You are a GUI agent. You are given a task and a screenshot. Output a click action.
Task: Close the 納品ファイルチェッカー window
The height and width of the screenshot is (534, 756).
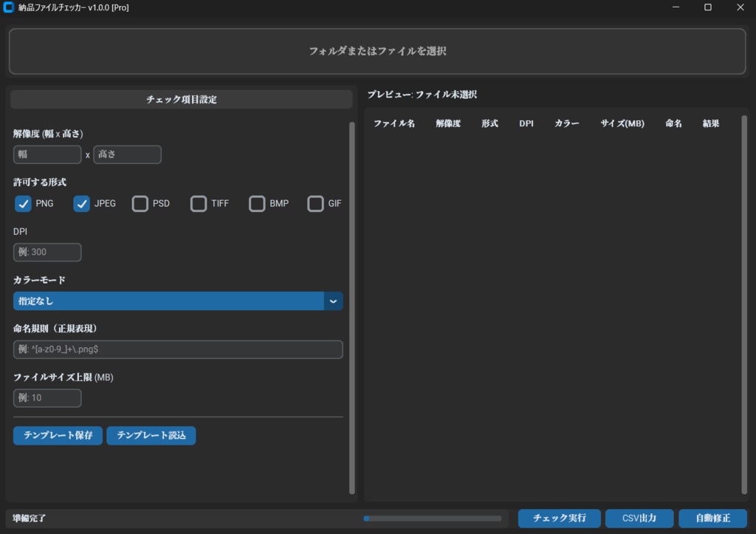[x=740, y=7]
